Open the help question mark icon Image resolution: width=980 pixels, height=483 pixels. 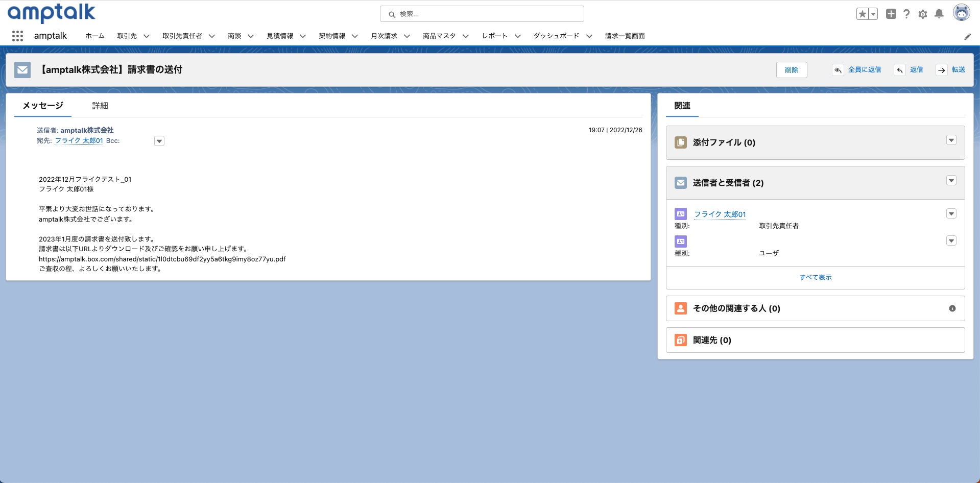point(906,14)
